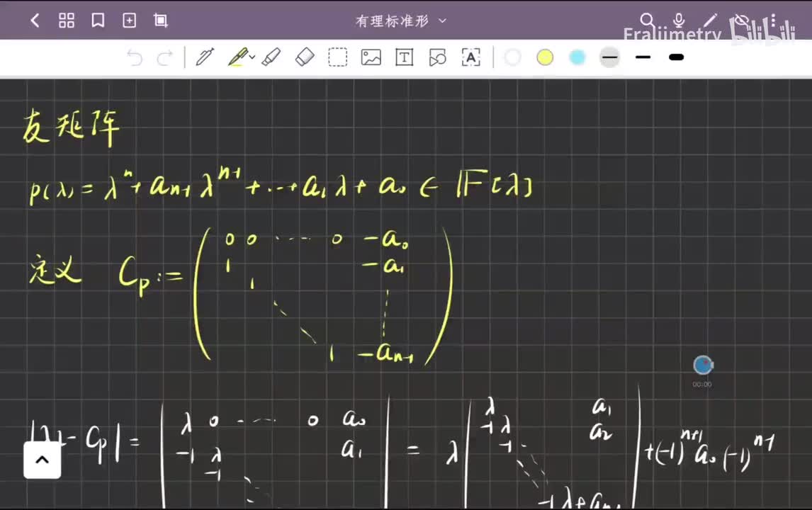Select the lasso selection tool
812x510 pixels.
(338, 57)
